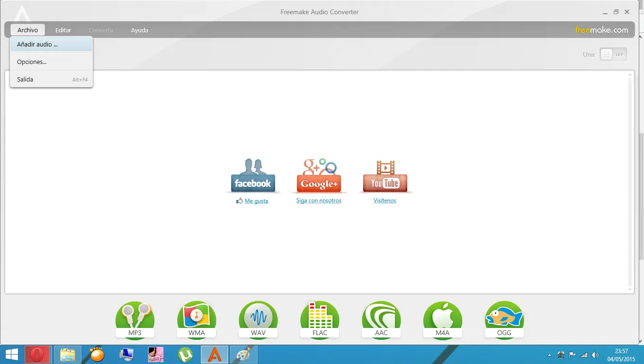The height and width of the screenshot is (364, 644).
Task: Click the orange round taskbar icon
Action: (x=97, y=354)
